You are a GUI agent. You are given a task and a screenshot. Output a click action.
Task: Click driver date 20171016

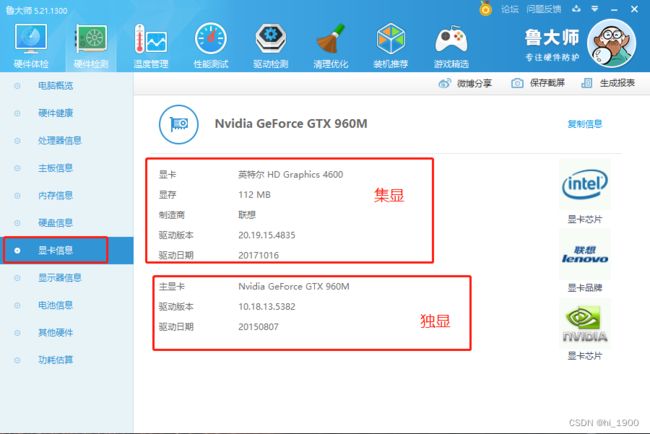(x=259, y=255)
